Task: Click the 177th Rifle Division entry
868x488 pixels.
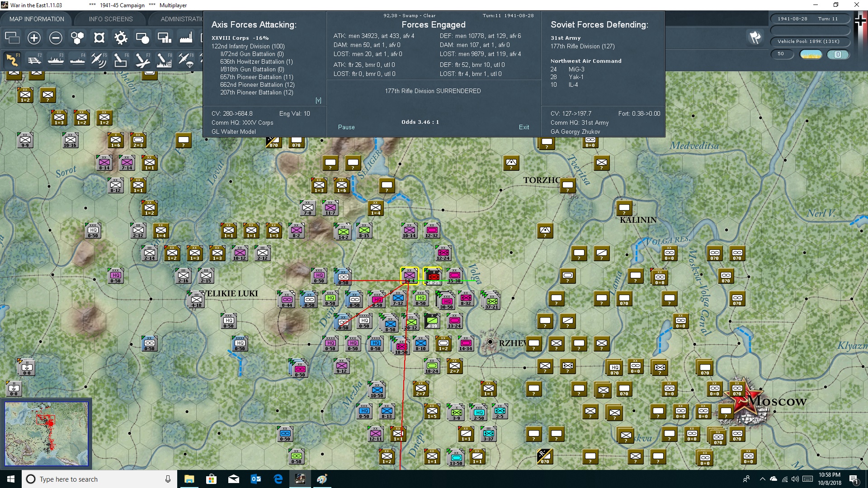Action: click(583, 46)
